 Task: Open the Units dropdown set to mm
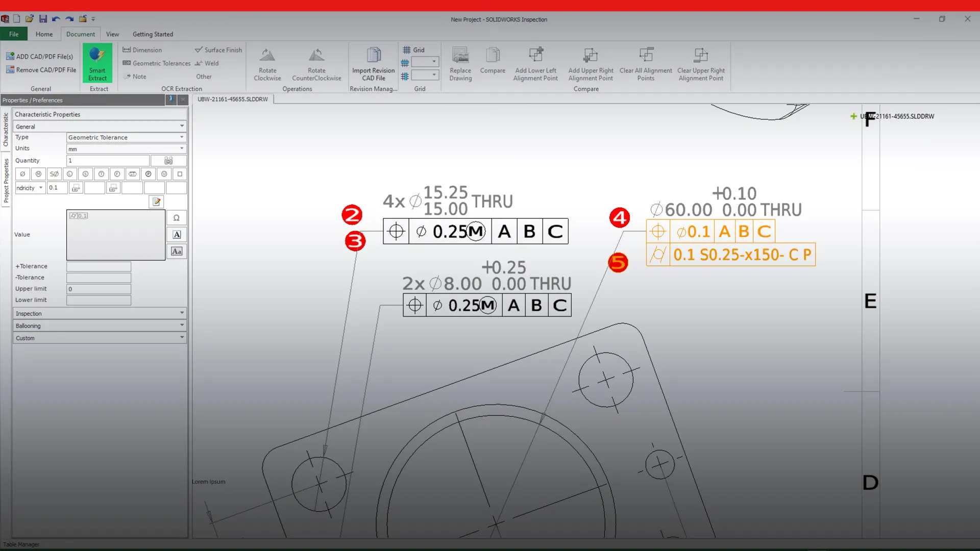click(126, 148)
